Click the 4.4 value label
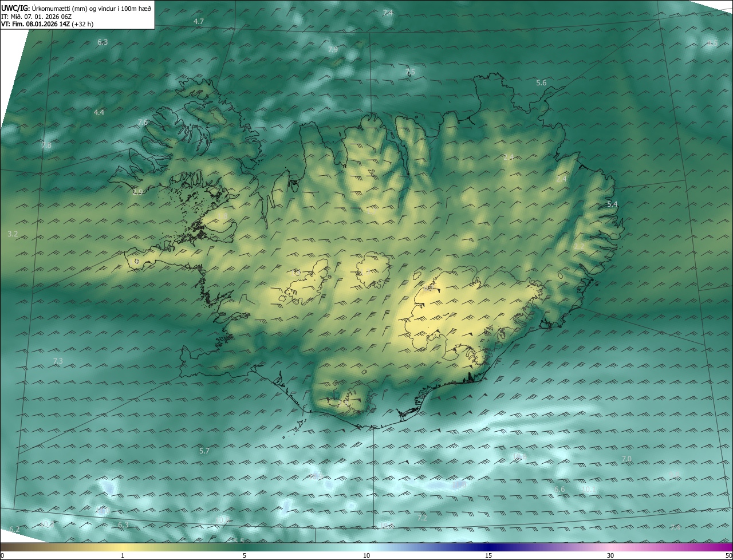This screenshot has width=733, height=560. 99,112
